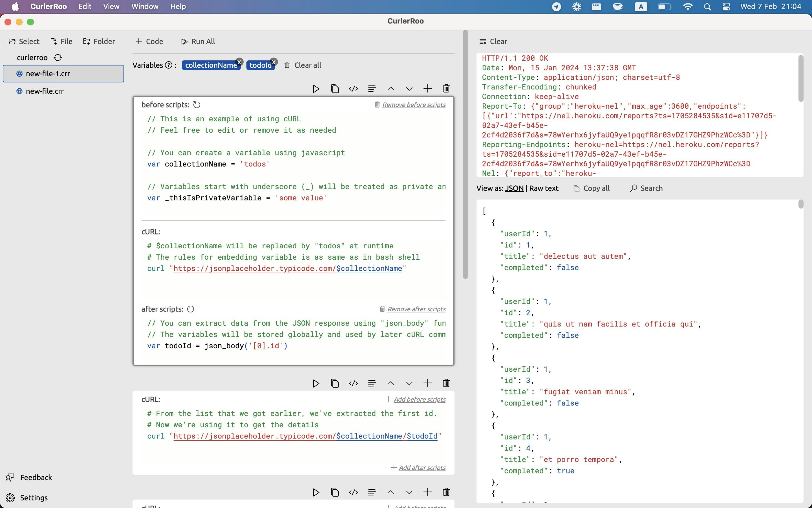Create a new File

61,41
